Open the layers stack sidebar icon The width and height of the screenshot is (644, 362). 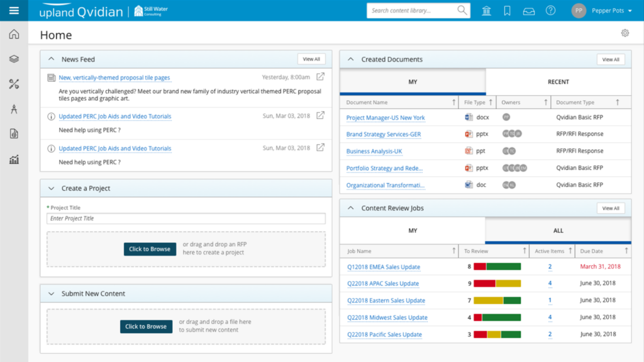pyautogui.click(x=14, y=59)
